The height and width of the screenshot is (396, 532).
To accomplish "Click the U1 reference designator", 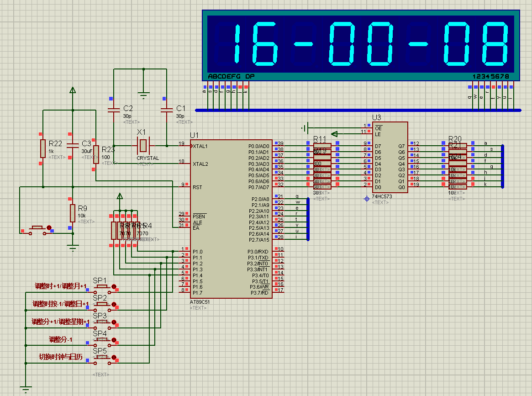I will (x=195, y=135).
